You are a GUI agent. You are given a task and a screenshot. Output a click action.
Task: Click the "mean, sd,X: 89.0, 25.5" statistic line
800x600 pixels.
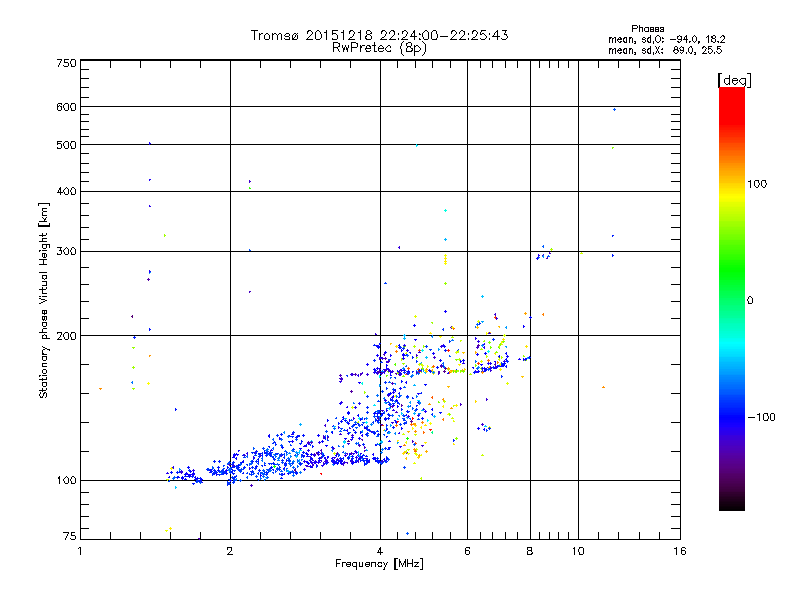click(665, 50)
